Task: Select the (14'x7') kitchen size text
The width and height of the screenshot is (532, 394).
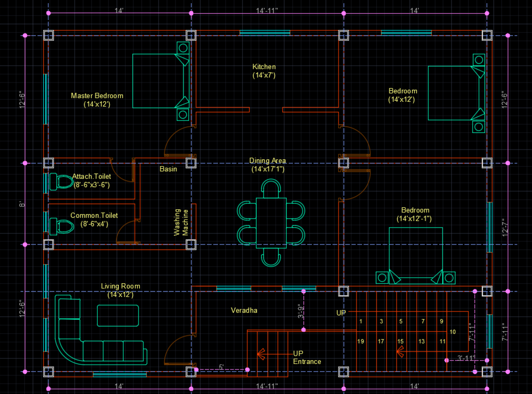Action: 264,75
